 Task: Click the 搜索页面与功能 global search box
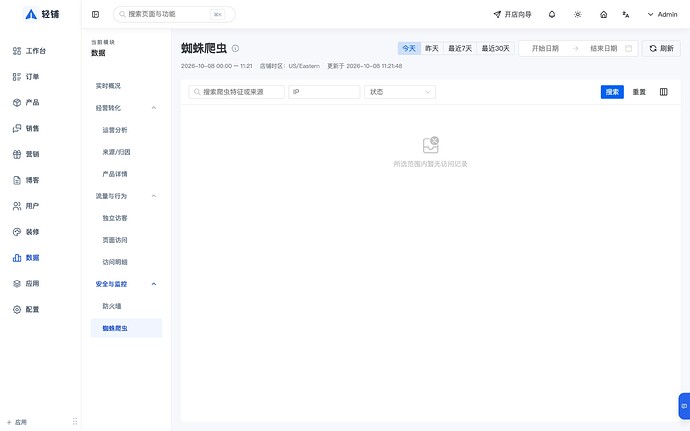174,15
